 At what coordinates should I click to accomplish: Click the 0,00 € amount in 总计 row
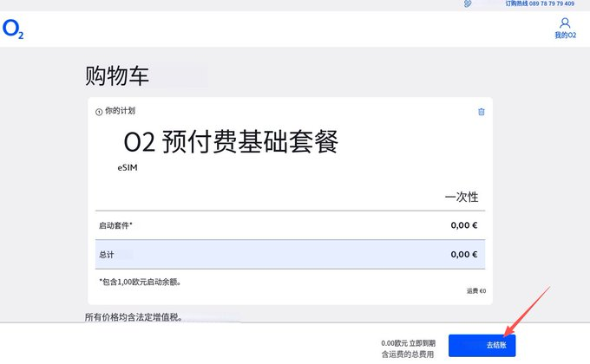464,254
